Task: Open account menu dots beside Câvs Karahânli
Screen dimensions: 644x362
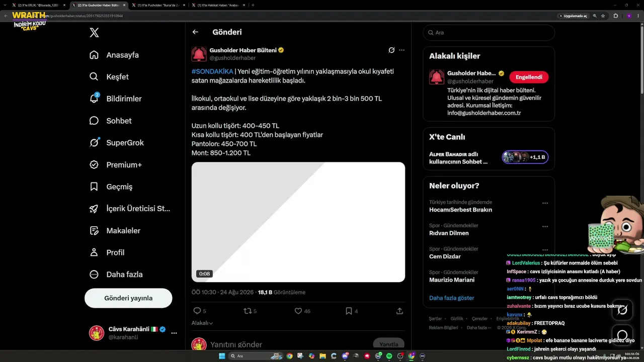Action: click(x=174, y=333)
